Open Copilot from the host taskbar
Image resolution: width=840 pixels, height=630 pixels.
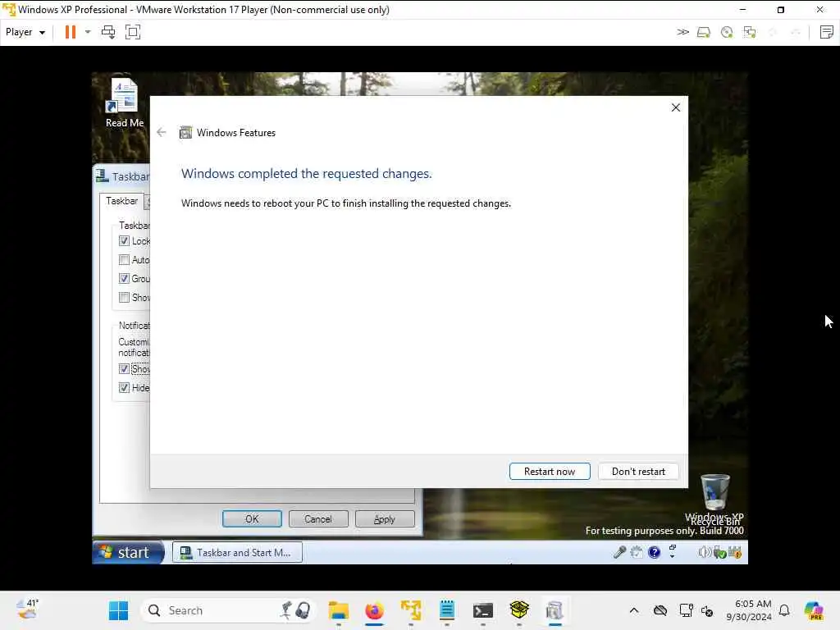click(814, 610)
